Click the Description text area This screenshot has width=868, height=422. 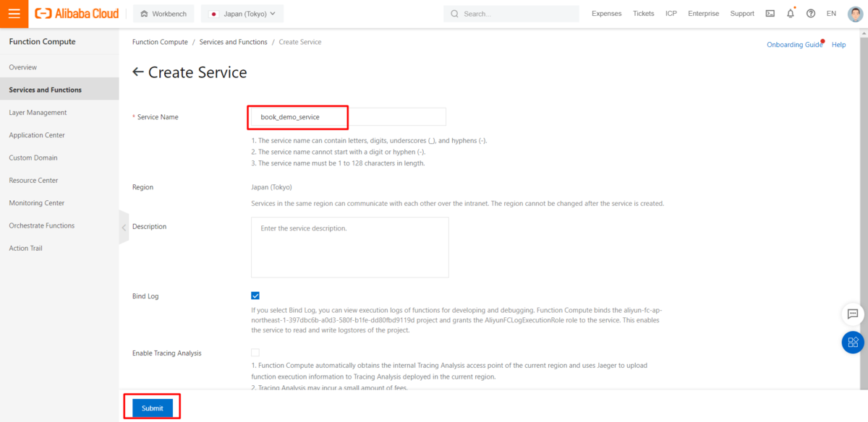pos(350,247)
